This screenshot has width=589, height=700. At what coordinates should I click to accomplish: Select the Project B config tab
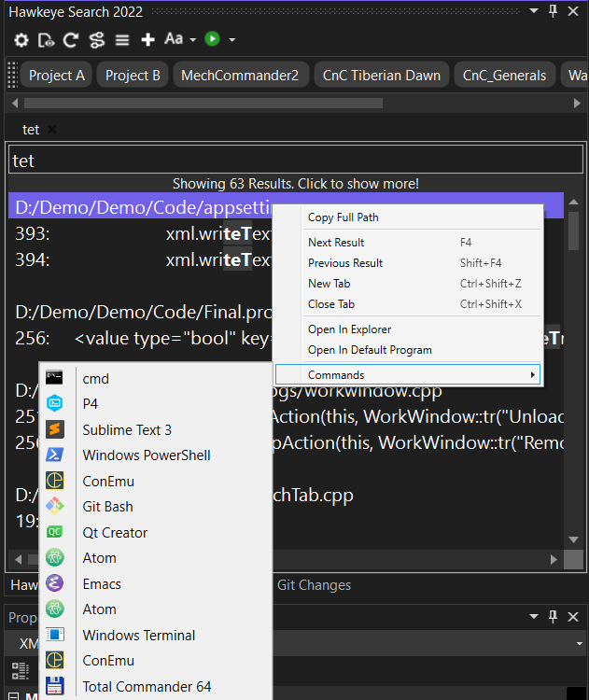click(133, 75)
